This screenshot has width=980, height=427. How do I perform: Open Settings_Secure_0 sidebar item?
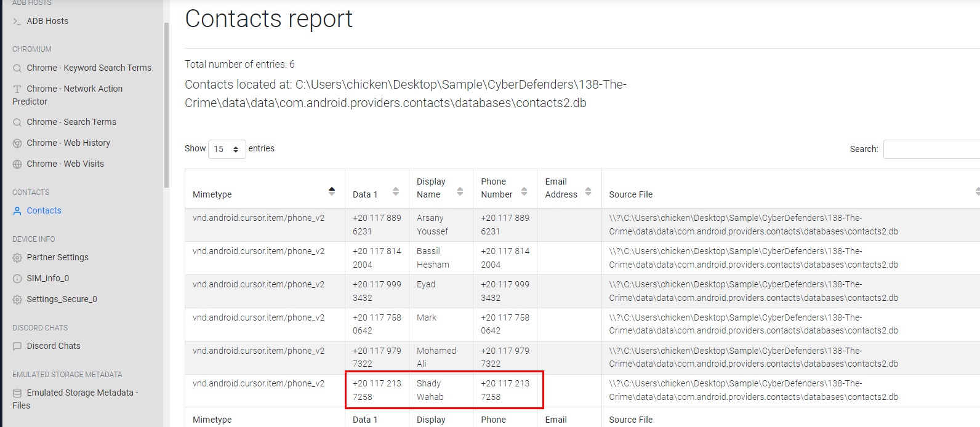[62, 299]
